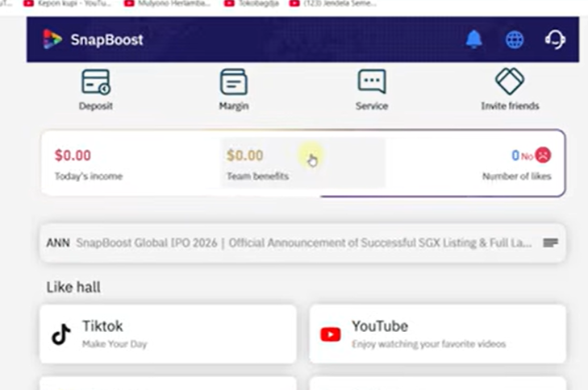
Task: Click 'Enjoy watching your favorite videos' text
Action: 428,344
